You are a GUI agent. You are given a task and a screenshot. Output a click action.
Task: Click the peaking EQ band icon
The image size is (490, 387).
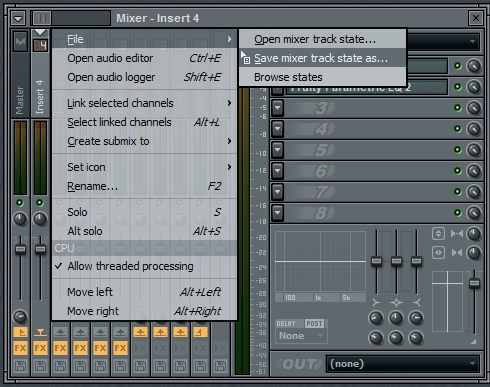point(396,302)
